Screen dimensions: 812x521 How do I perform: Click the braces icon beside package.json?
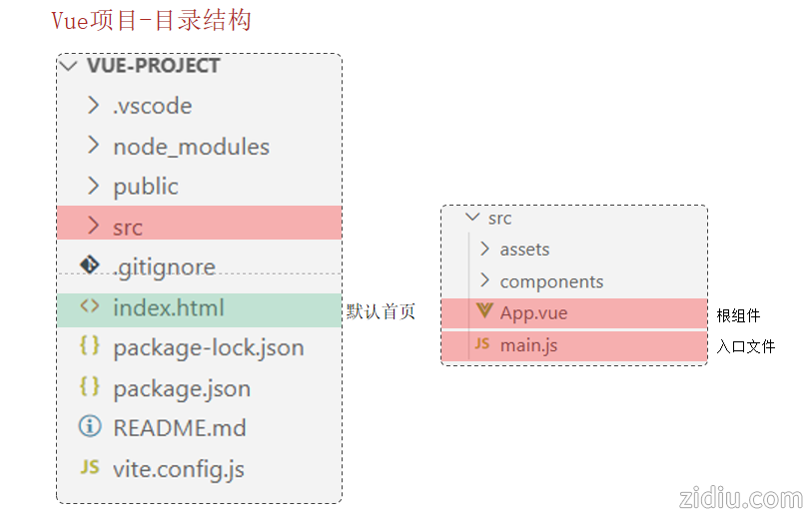pos(90,387)
